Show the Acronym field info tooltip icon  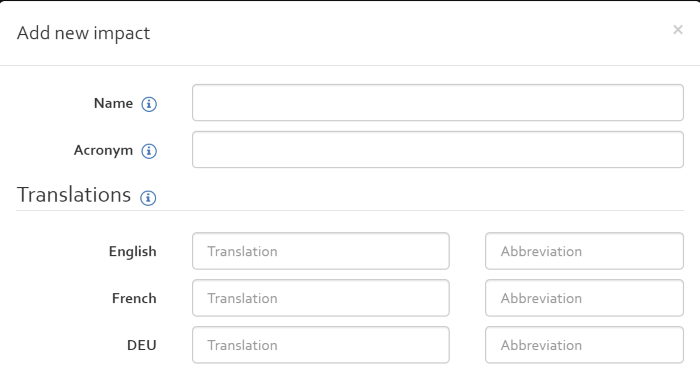(149, 151)
